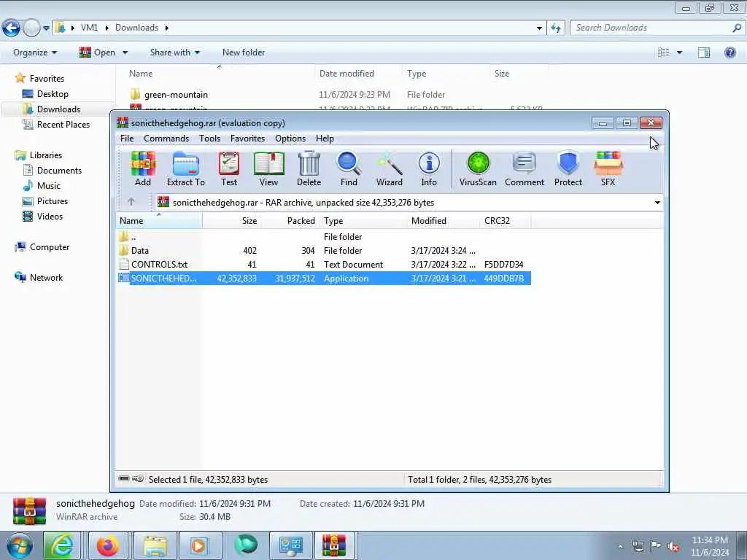Click VM1 in the address breadcrumb
747x560 pixels.
pyautogui.click(x=89, y=28)
